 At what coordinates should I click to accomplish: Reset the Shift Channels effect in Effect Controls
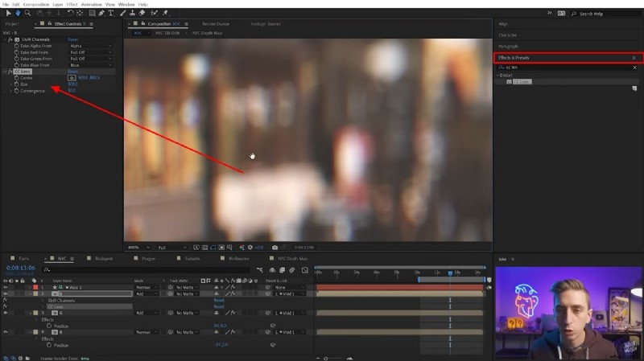[72, 39]
